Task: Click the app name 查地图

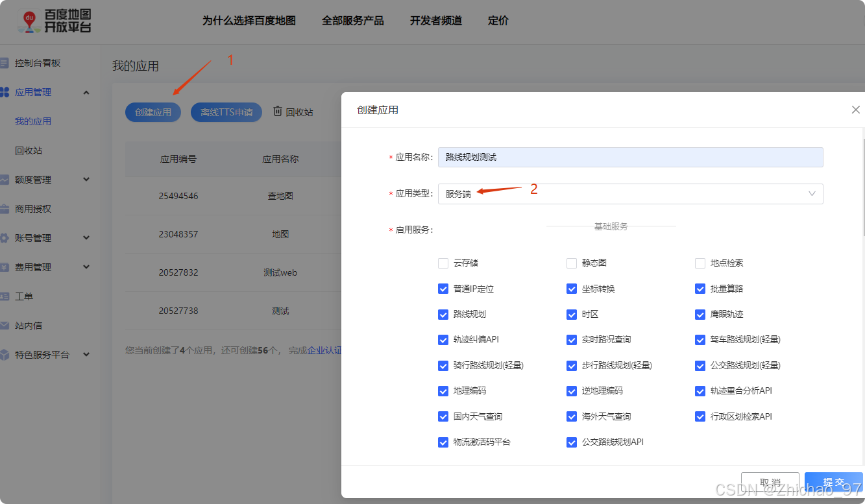Action: [280, 196]
